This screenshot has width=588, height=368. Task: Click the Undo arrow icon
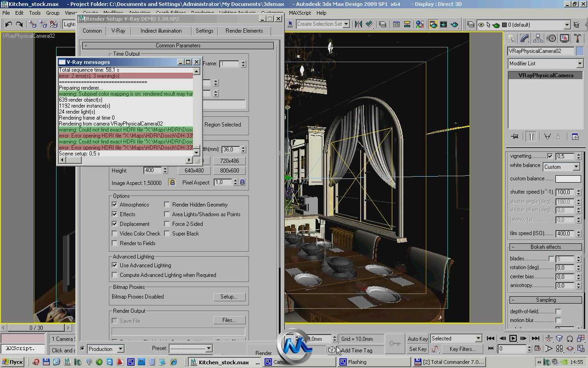pos(9,24)
